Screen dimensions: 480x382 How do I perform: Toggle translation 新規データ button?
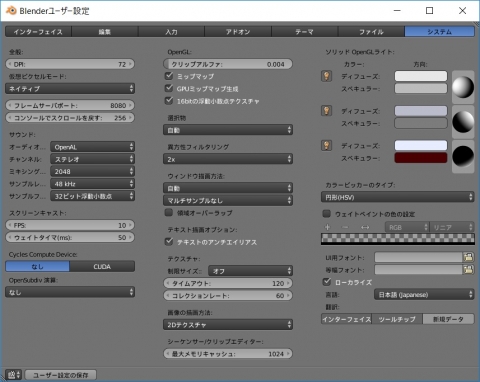coord(448,319)
